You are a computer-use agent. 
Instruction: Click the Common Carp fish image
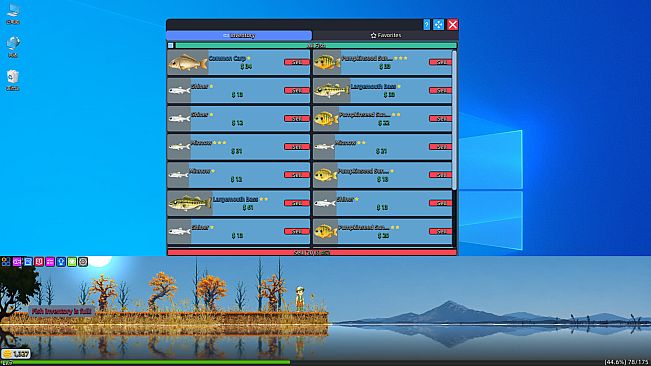188,63
